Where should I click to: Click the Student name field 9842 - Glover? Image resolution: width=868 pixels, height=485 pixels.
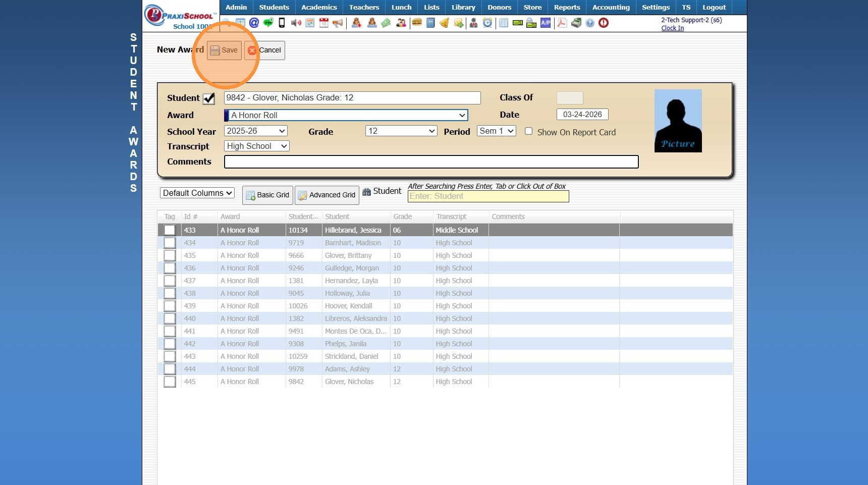(x=352, y=98)
